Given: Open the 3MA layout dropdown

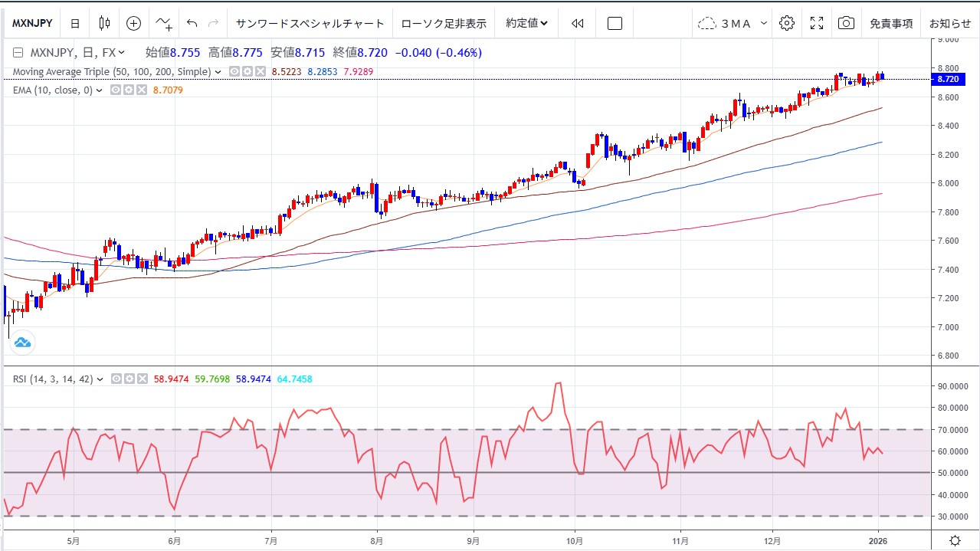Looking at the screenshot, I should click(x=732, y=23).
